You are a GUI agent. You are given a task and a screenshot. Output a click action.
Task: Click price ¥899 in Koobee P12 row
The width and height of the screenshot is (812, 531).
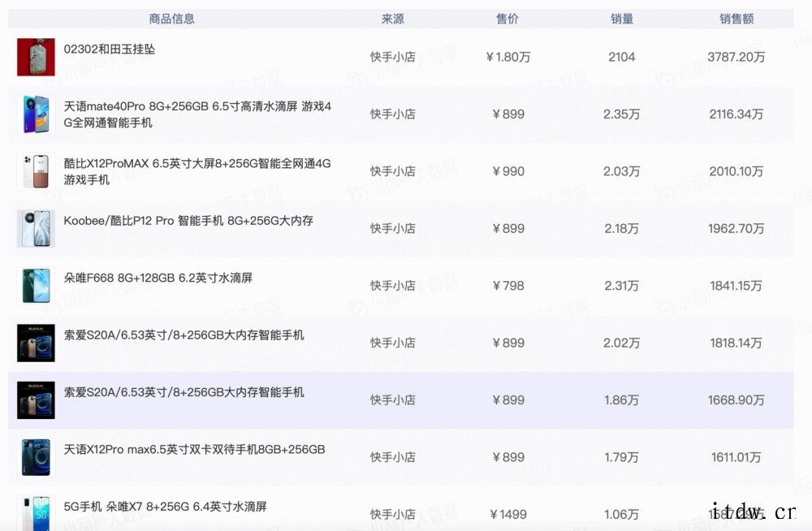click(x=508, y=228)
